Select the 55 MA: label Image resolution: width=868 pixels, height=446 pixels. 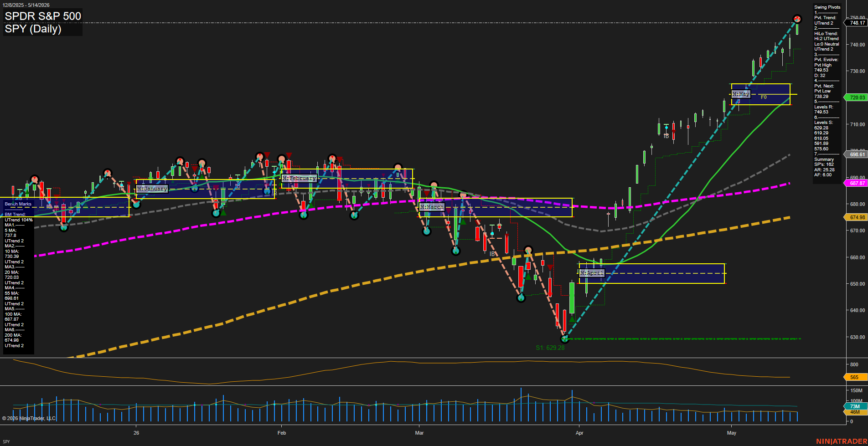12,293
